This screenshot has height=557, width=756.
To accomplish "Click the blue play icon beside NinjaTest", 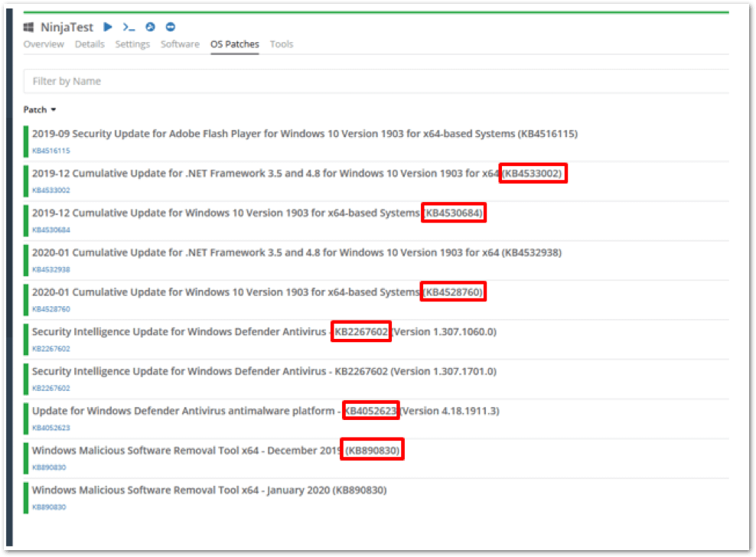I will coord(108,27).
